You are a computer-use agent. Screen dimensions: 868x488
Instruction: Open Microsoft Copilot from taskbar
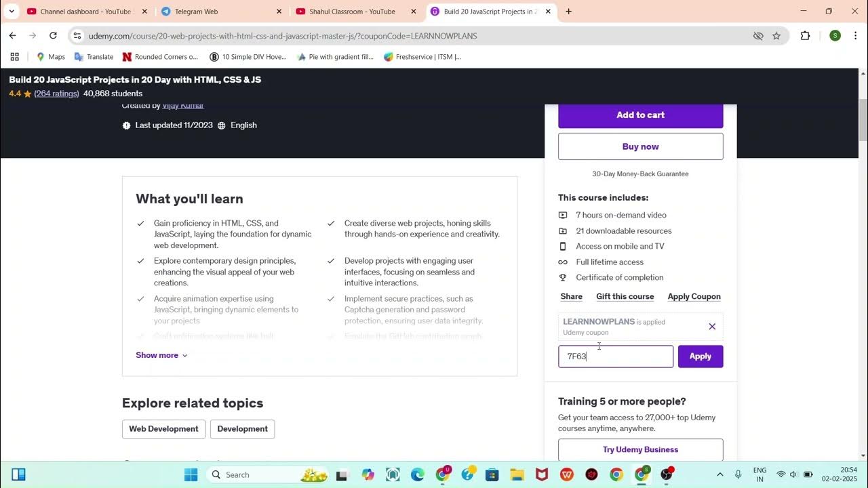pos(368,474)
